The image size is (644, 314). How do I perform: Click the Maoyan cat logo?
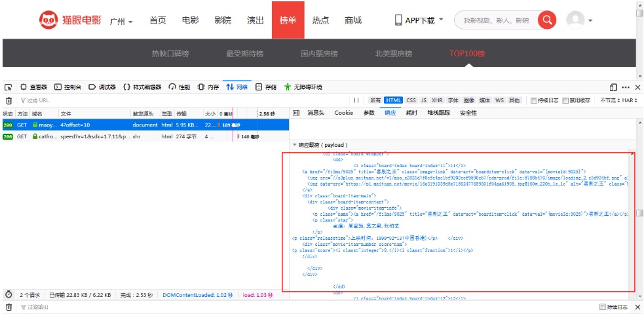click(x=48, y=20)
